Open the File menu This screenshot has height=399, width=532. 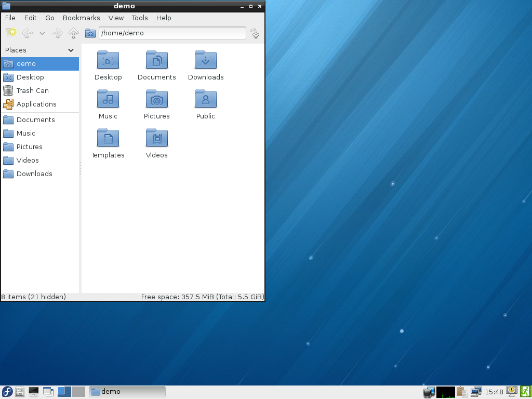pos(10,18)
